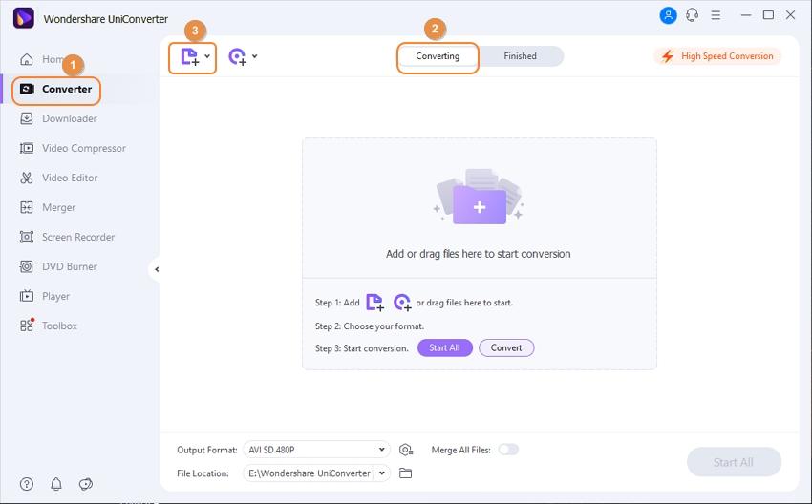Toggle Merge All Files switch

pos(508,450)
